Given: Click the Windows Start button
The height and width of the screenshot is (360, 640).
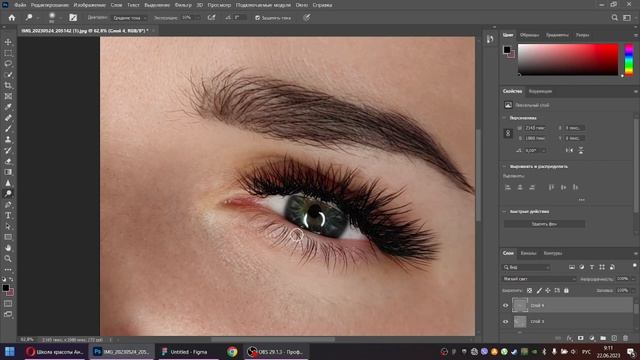Looking at the screenshot, I should coord(10,352).
